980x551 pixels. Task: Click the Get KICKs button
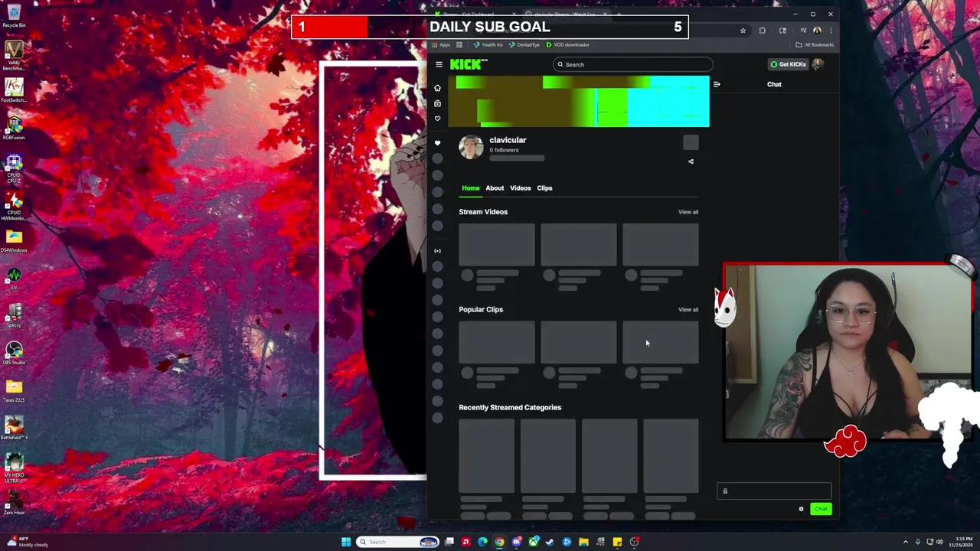coord(788,64)
